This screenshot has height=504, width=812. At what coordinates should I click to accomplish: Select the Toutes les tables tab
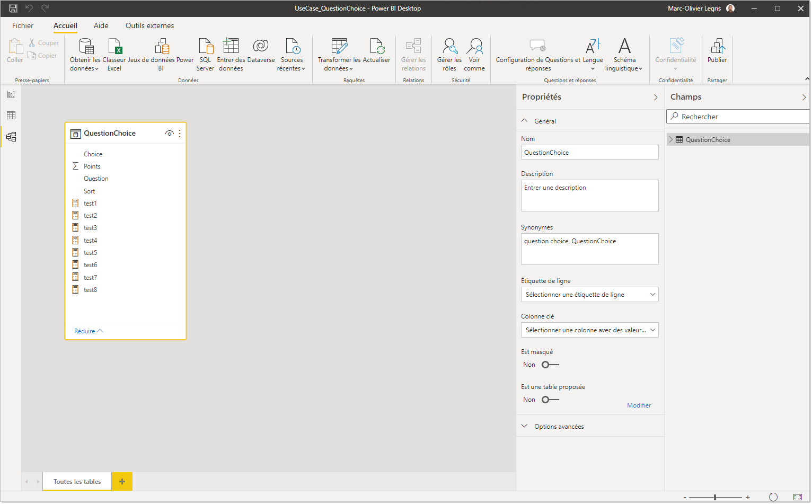pyautogui.click(x=77, y=481)
